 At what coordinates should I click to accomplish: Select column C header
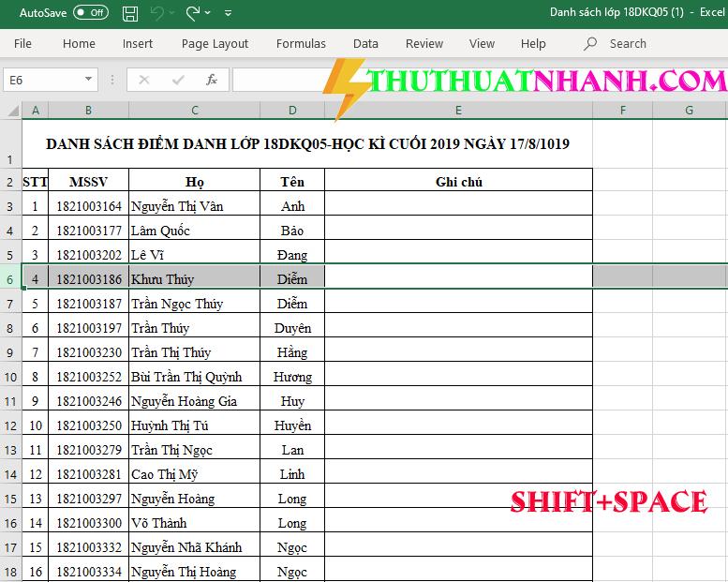click(x=195, y=111)
